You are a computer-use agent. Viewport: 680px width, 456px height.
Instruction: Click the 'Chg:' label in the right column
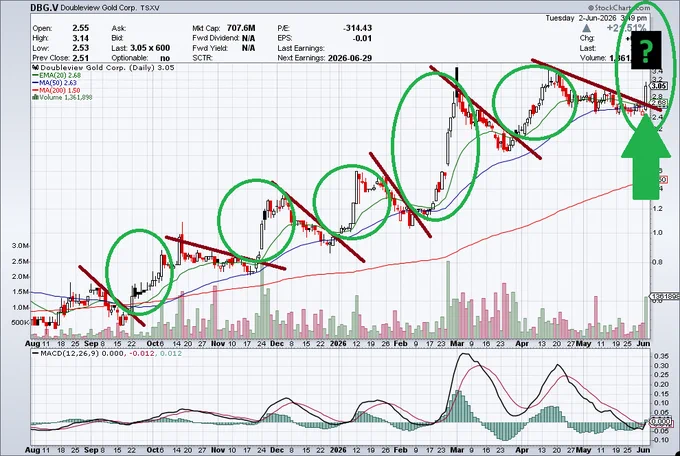[x=587, y=38]
